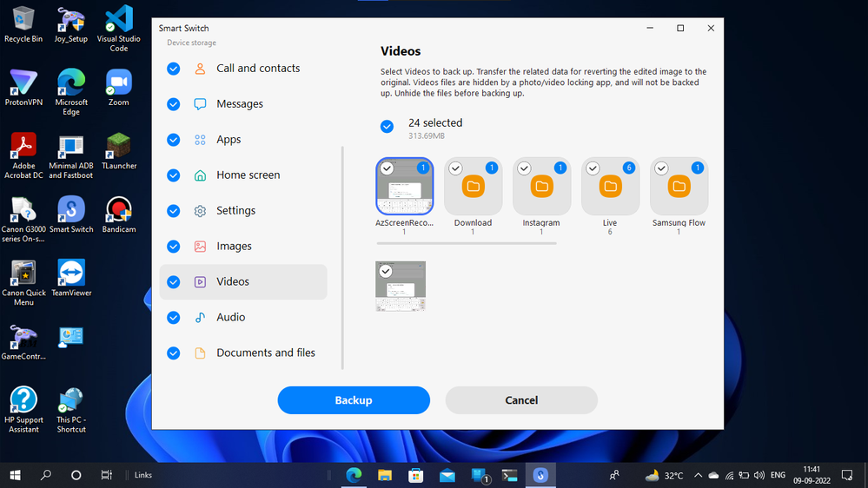Image resolution: width=868 pixels, height=488 pixels.
Task: Open the This PC shortcut icon
Action: (71, 410)
